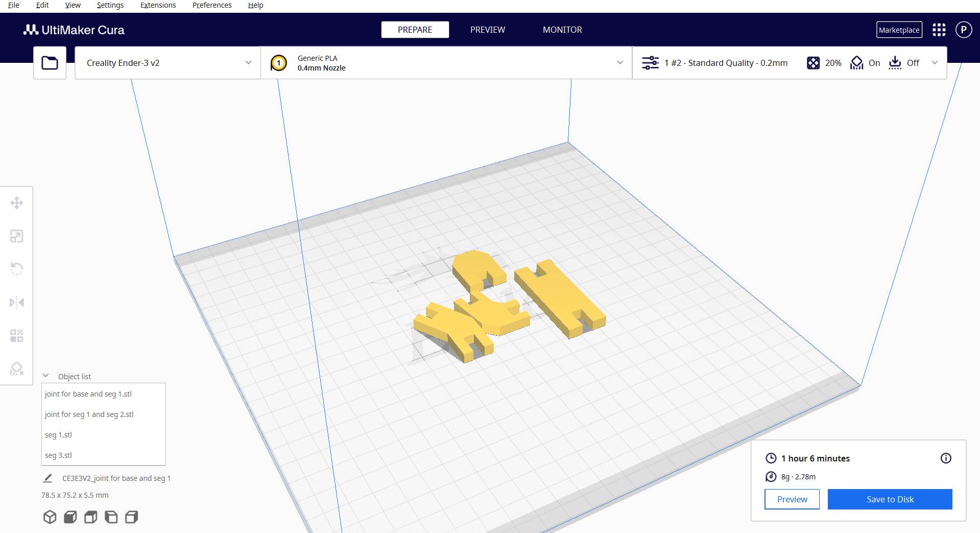Collapse the Object list
The image size is (980, 533).
(x=46, y=376)
